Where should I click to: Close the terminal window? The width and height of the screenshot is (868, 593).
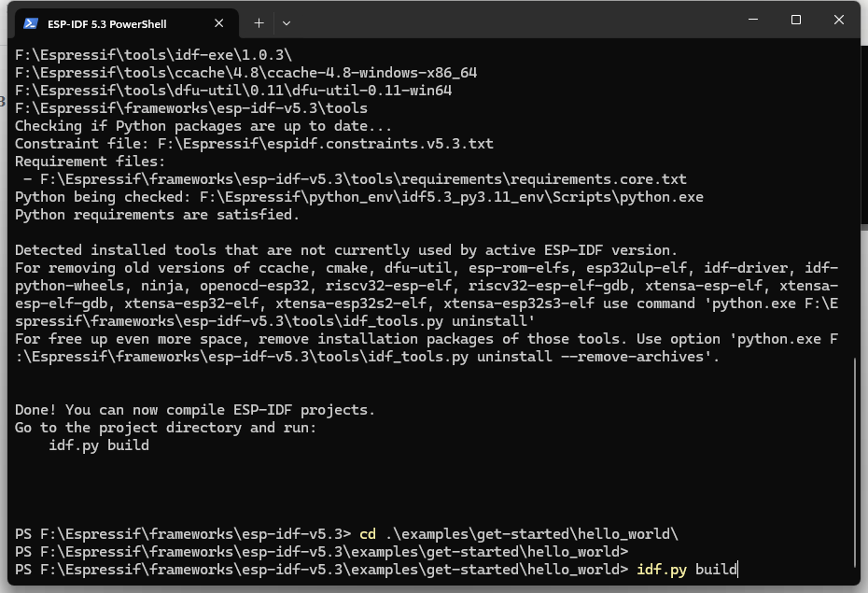(840, 20)
